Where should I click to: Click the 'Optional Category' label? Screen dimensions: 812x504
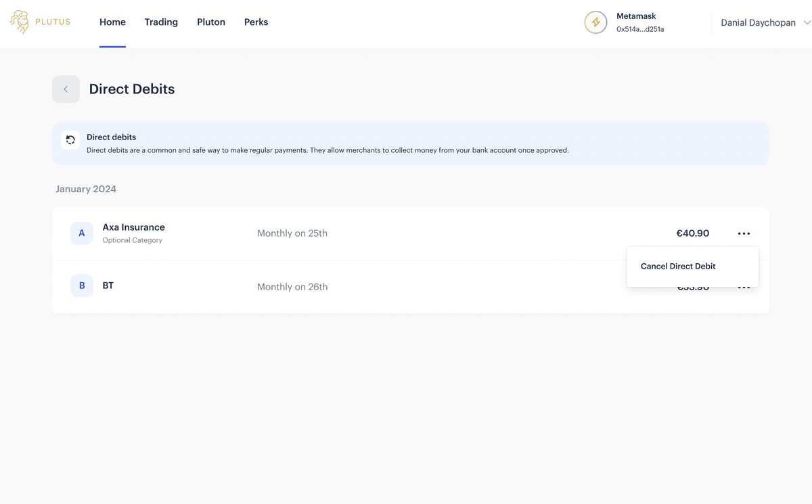point(133,240)
